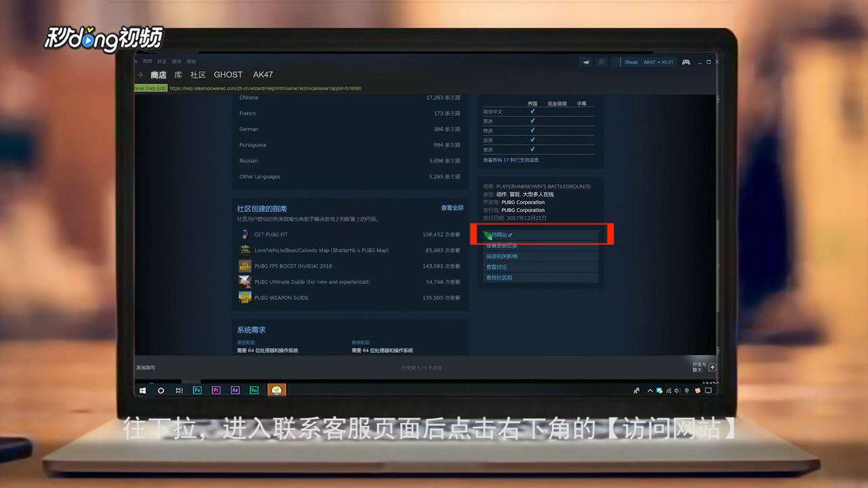Expand the hidden system tray icons chevron

[650, 390]
